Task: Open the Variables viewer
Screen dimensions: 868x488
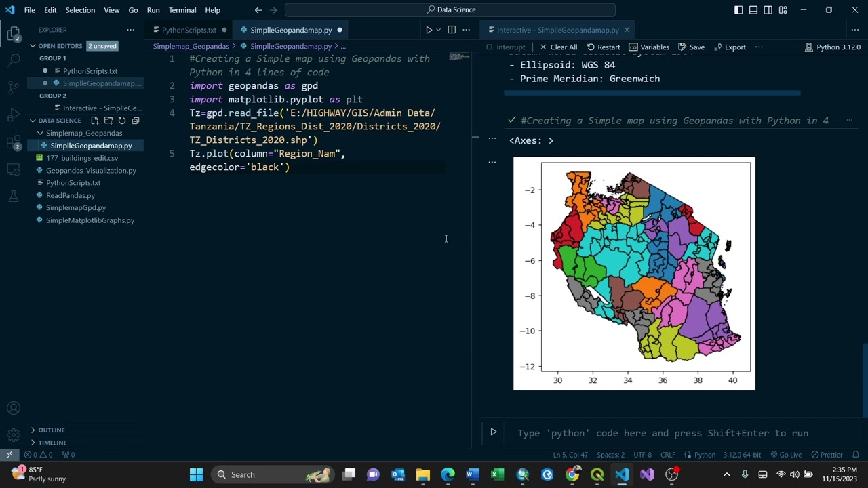Action: click(x=649, y=47)
